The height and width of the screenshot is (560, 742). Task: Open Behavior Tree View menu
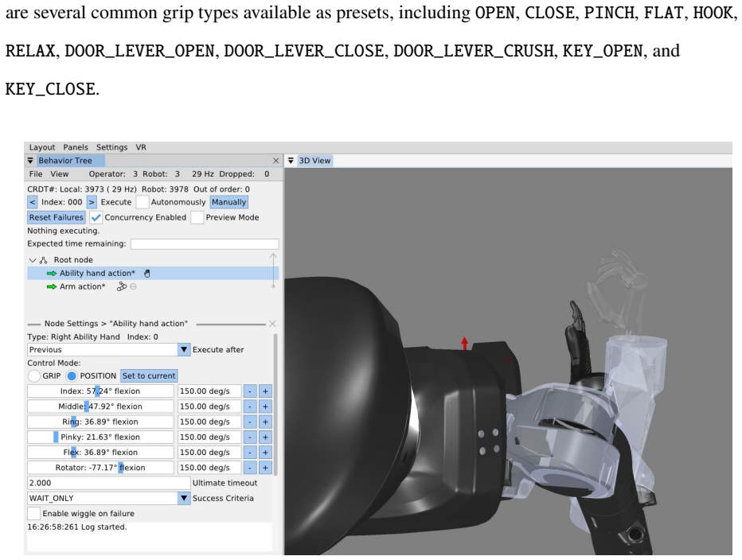pos(60,174)
